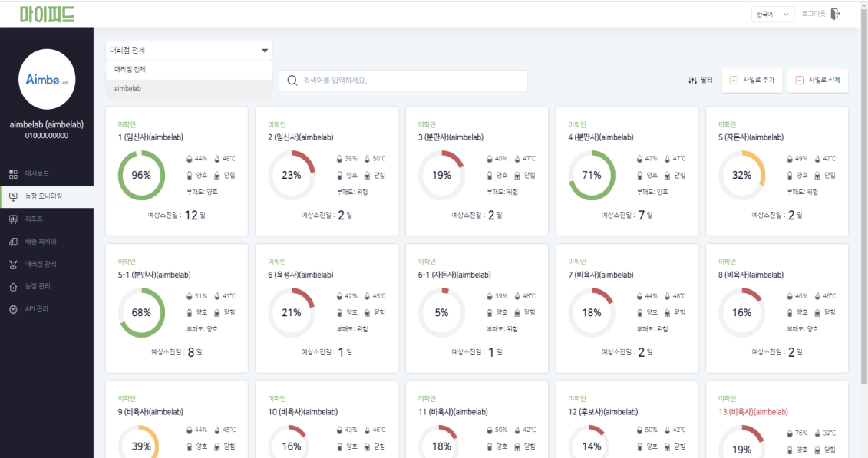Screen dimensions: 868x458
Task: Click the 대리점 관리 icon
Action: tap(13, 265)
